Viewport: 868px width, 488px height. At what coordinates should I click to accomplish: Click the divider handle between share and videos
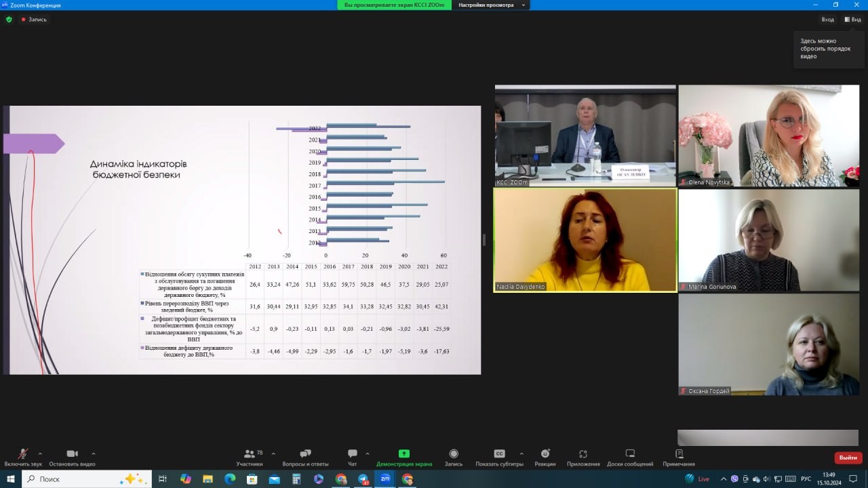click(484, 240)
